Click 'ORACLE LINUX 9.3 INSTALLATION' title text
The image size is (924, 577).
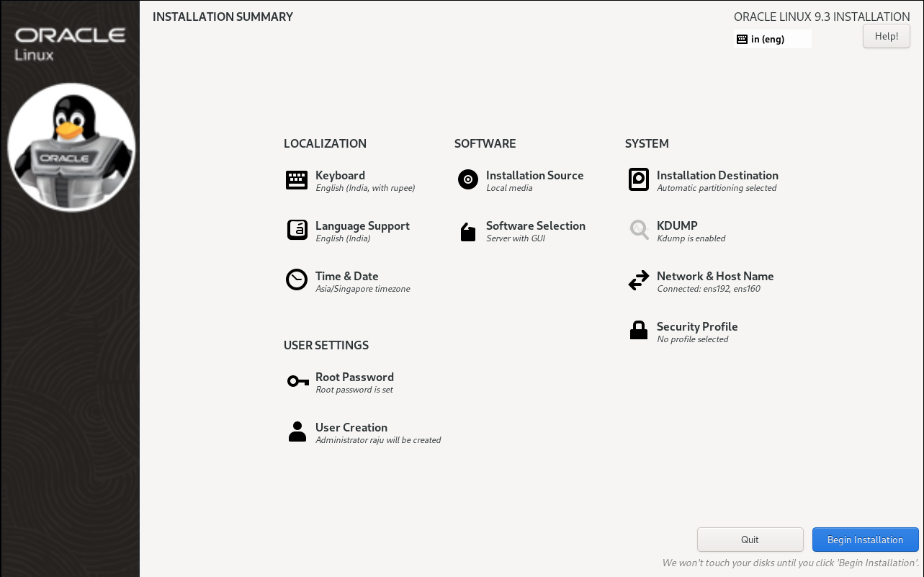click(x=822, y=17)
